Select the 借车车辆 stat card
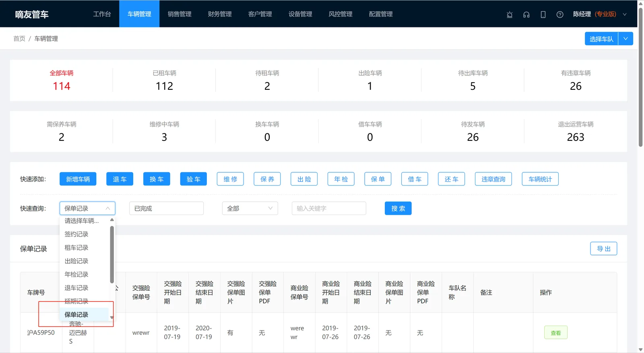This screenshot has width=644, height=353. [370, 131]
